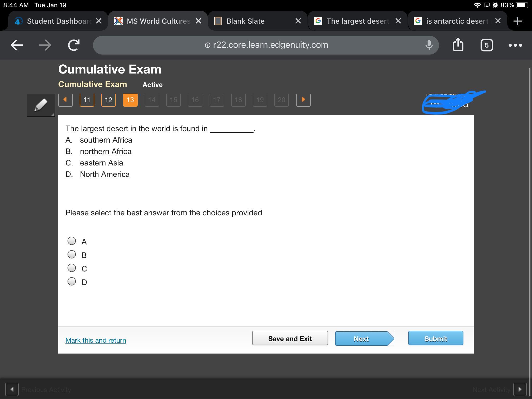Open the tab switcher showing 5
Image resolution: width=532 pixels, height=399 pixels.
pos(486,45)
